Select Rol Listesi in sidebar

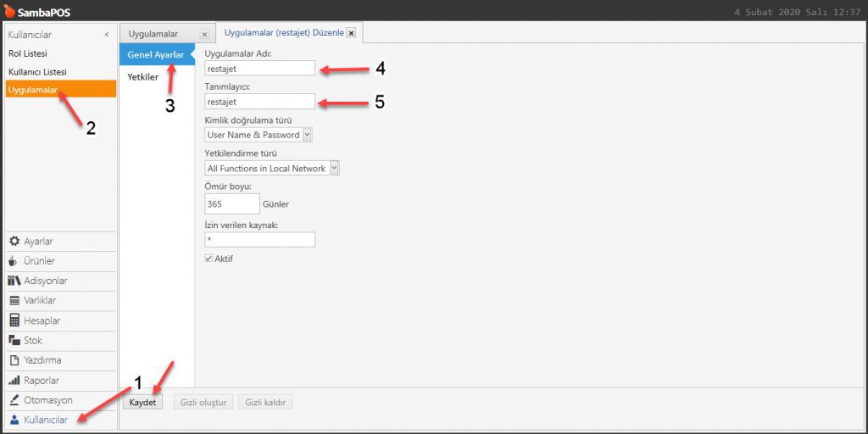(x=28, y=53)
